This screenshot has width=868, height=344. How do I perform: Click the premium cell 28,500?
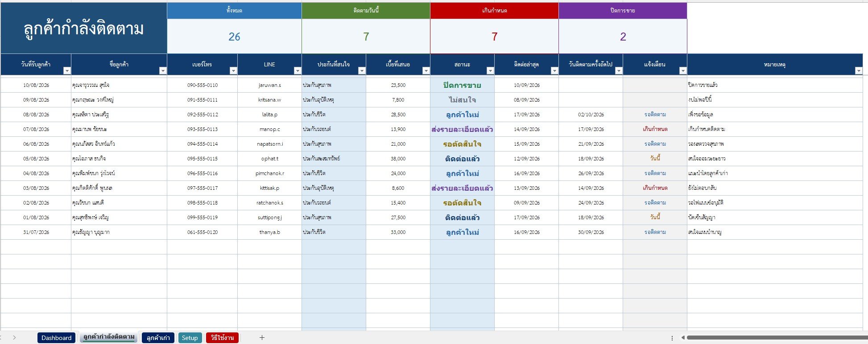pos(398,115)
